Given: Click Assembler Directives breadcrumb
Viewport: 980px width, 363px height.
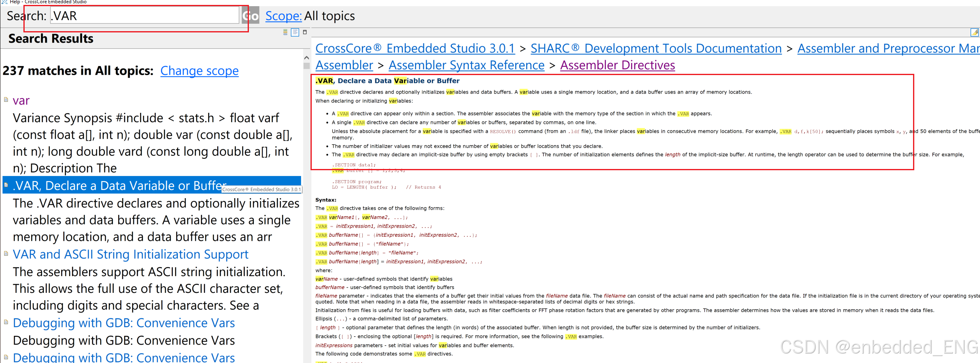Looking at the screenshot, I should point(617,65).
